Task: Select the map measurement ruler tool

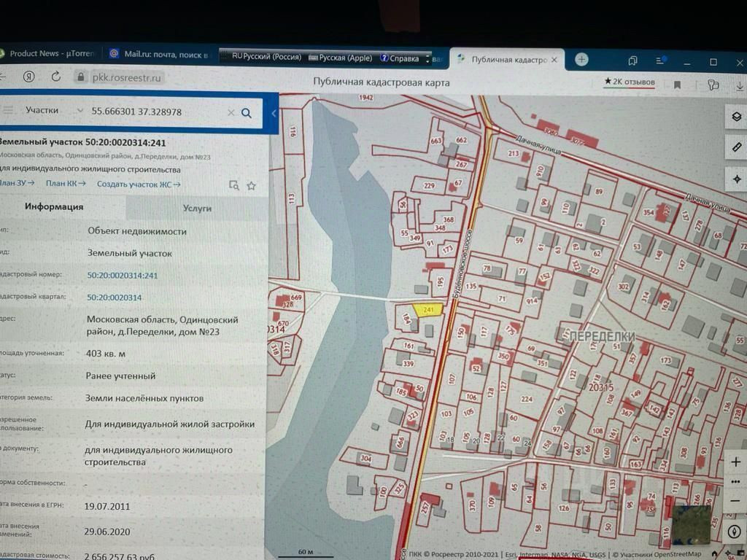Action: pos(737,147)
